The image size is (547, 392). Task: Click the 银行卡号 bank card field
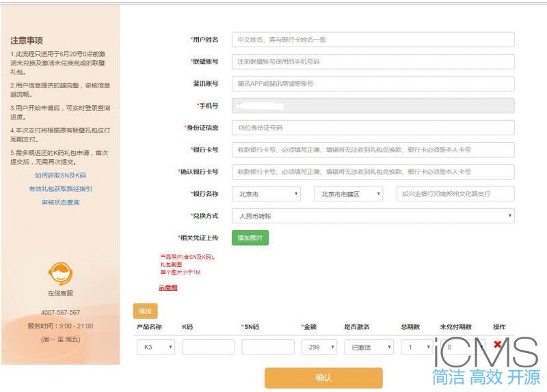point(373,150)
